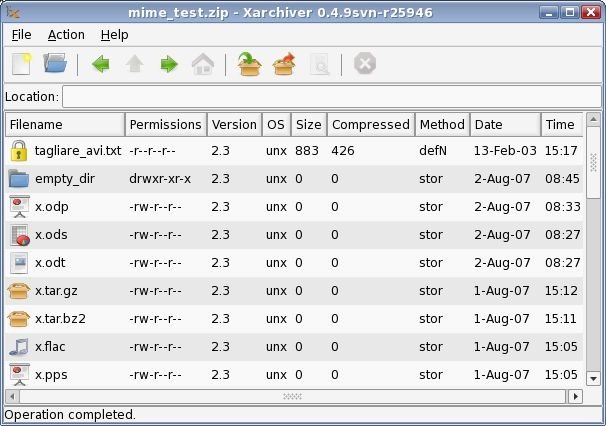Select the x.tar.gz filename
The image size is (606, 426).
point(56,291)
